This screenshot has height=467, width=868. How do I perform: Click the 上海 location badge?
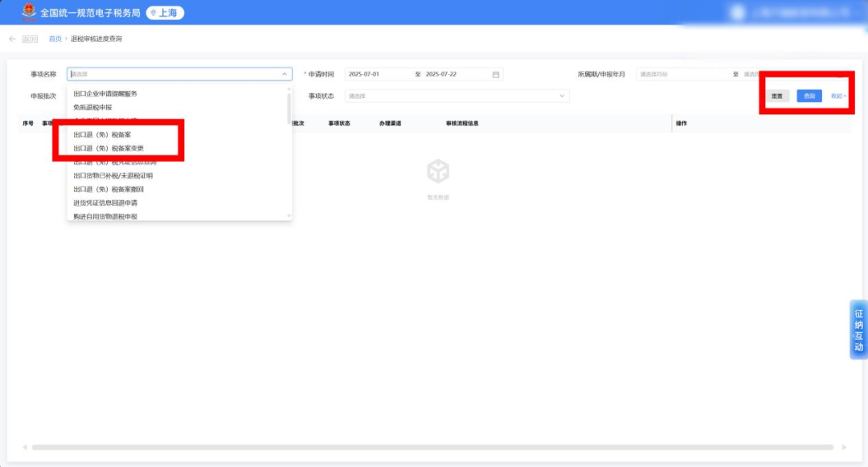(x=165, y=13)
